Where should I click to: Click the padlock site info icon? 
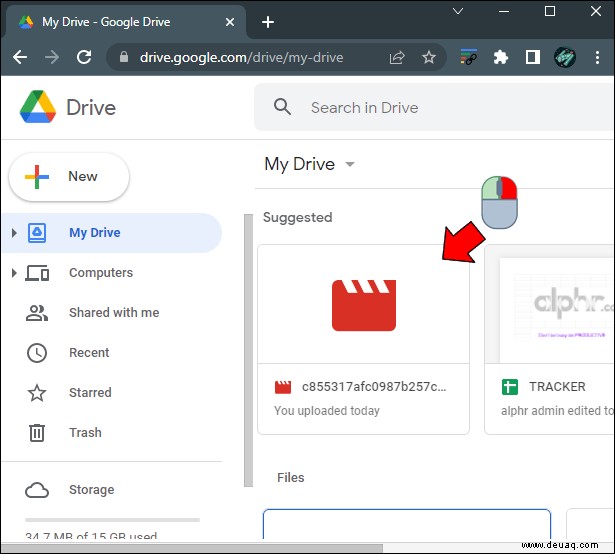(124, 57)
